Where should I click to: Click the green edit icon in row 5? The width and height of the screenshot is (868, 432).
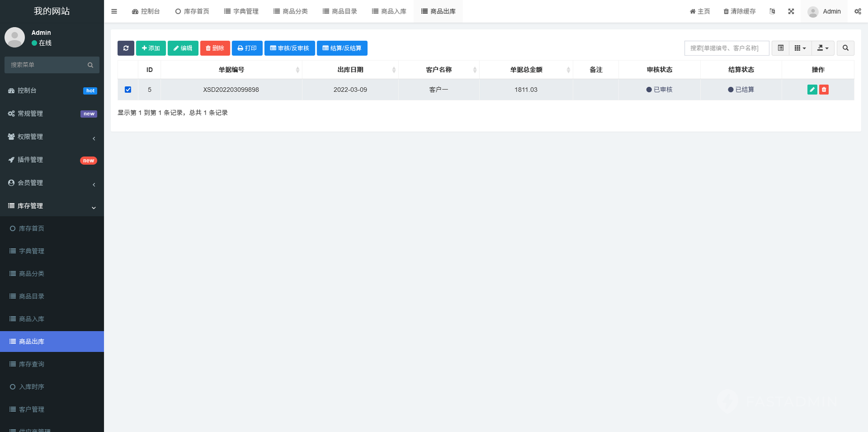click(812, 90)
